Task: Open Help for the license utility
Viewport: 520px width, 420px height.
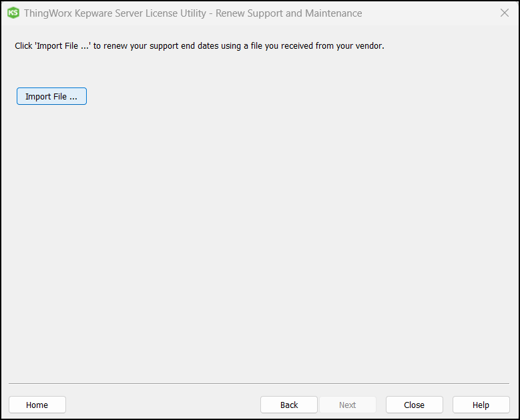Action: [x=481, y=405]
